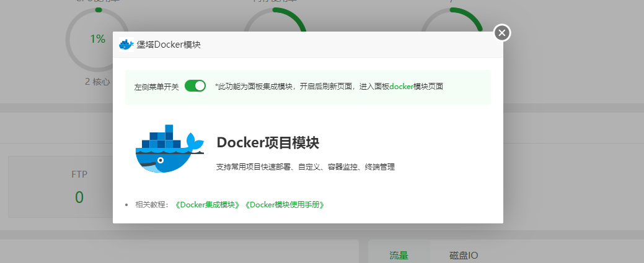Click the green docker link in the notice
644x263 pixels.
401,87
